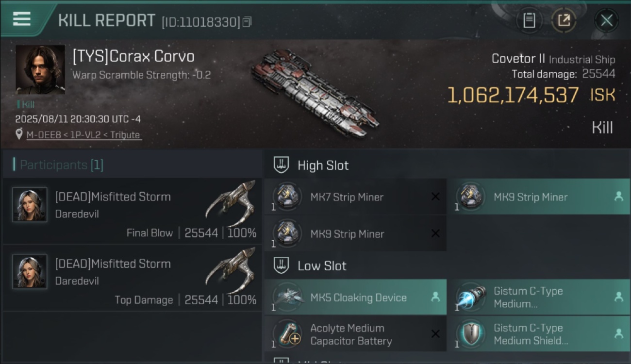Select the MK5 Cloaking Device
The height and width of the screenshot is (364, 631).
coord(356,297)
